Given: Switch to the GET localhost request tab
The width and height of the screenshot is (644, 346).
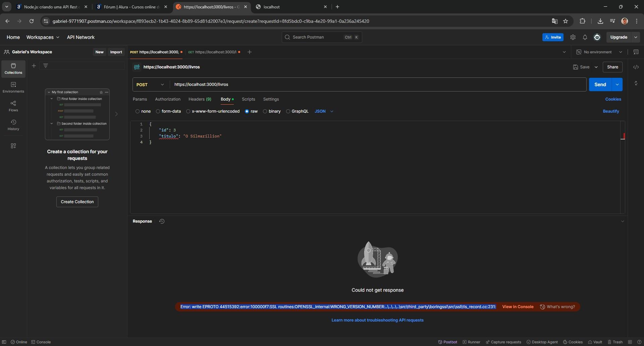Looking at the screenshot, I should [x=214, y=52].
